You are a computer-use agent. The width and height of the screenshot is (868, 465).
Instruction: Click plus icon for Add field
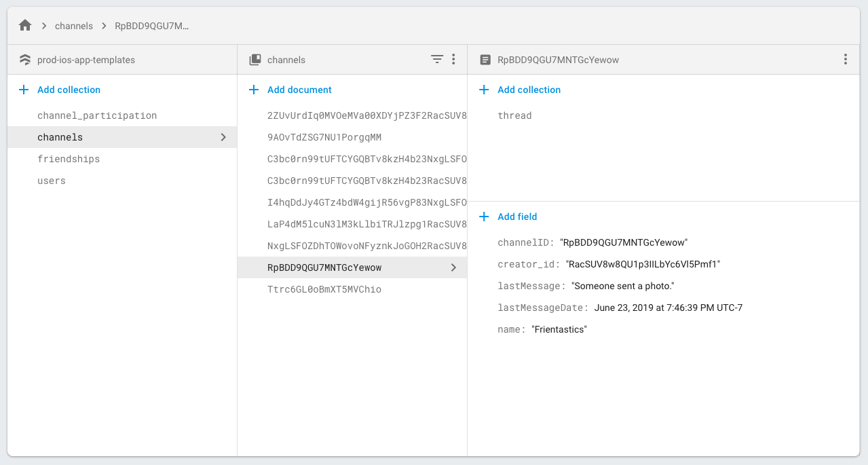[x=484, y=217]
